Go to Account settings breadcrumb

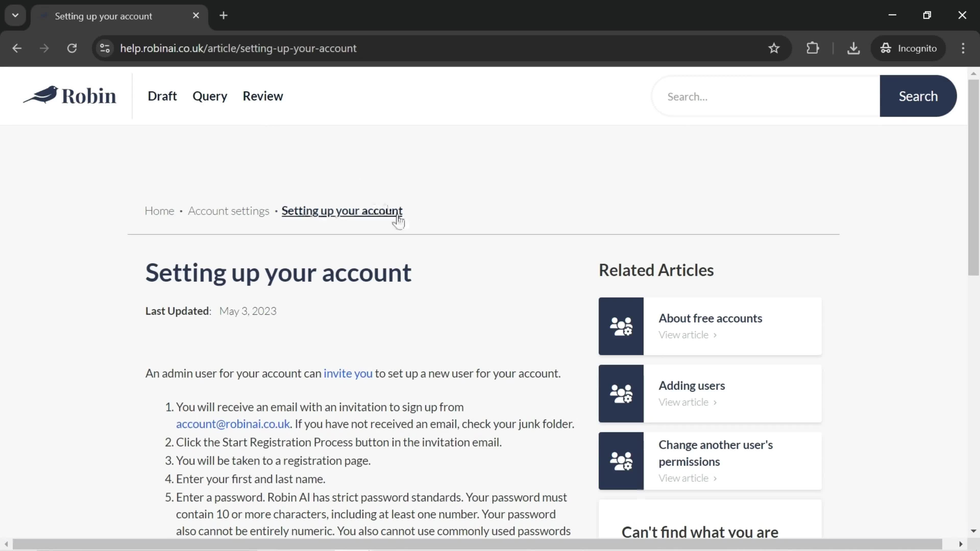click(x=228, y=211)
